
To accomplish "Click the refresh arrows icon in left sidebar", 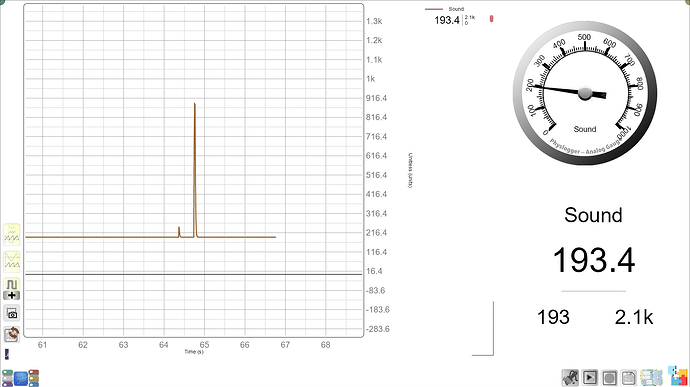I will [12, 334].
